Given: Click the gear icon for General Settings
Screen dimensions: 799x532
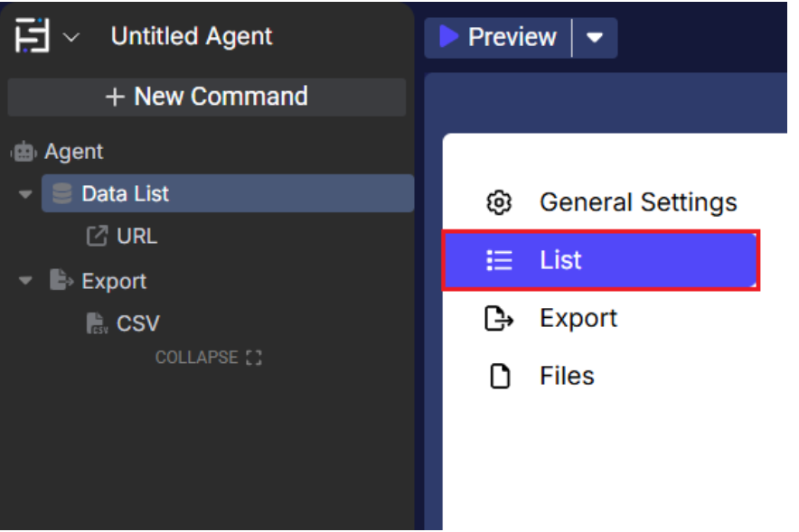Looking at the screenshot, I should 499,202.
